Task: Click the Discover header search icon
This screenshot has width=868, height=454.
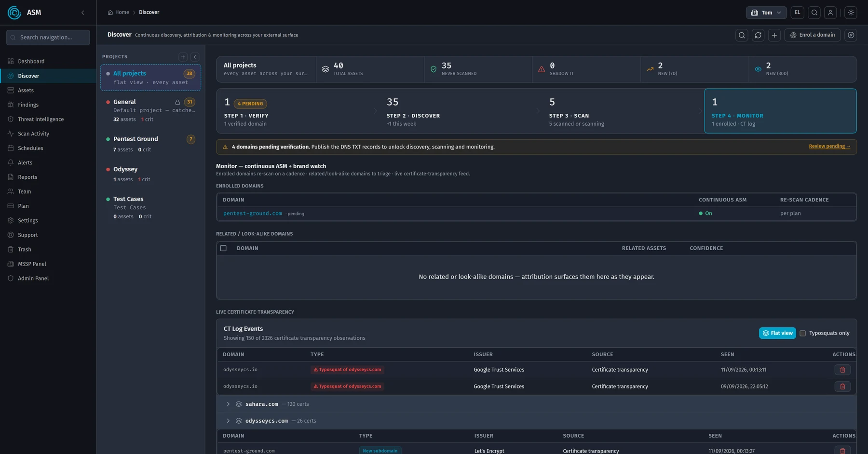Action: 742,35
